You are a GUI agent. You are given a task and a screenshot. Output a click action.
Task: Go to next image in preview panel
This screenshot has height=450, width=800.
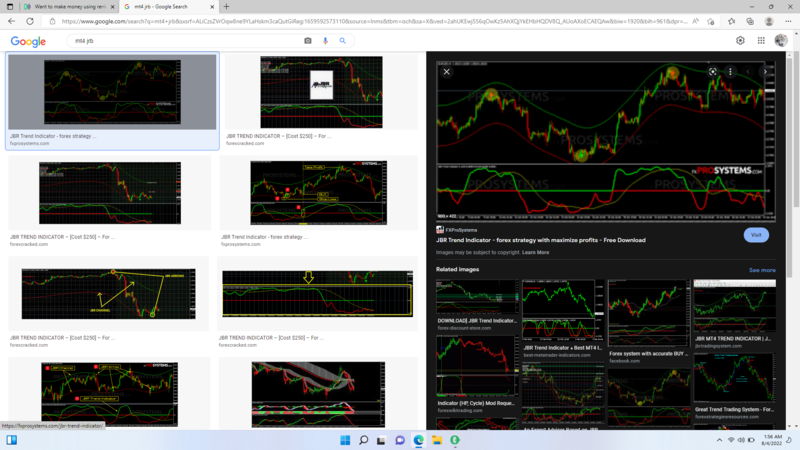(x=765, y=72)
